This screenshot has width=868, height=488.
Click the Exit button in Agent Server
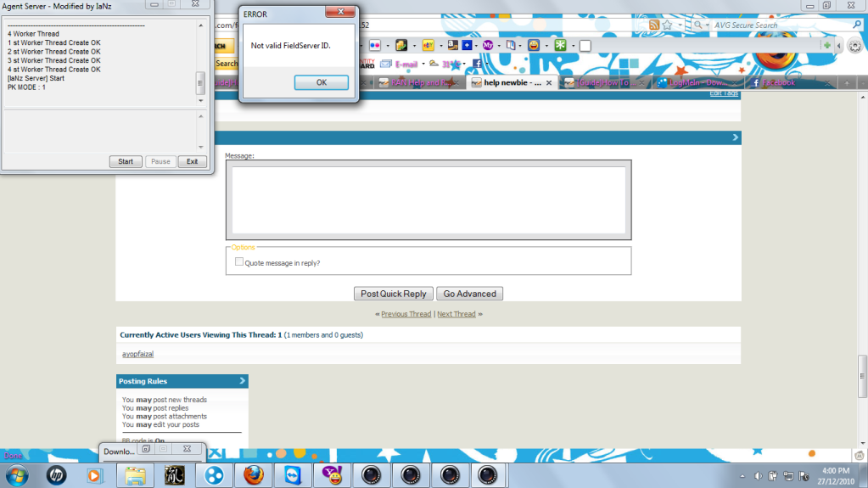[x=192, y=161]
